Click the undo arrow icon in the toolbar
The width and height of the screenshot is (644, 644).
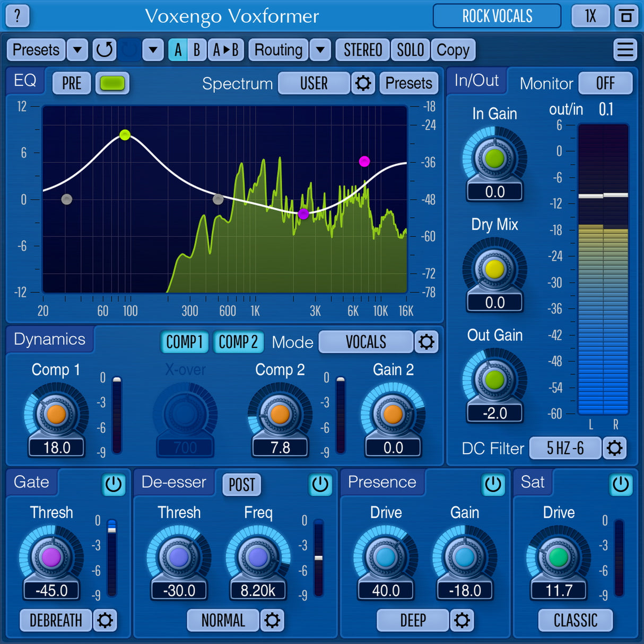[104, 50]
